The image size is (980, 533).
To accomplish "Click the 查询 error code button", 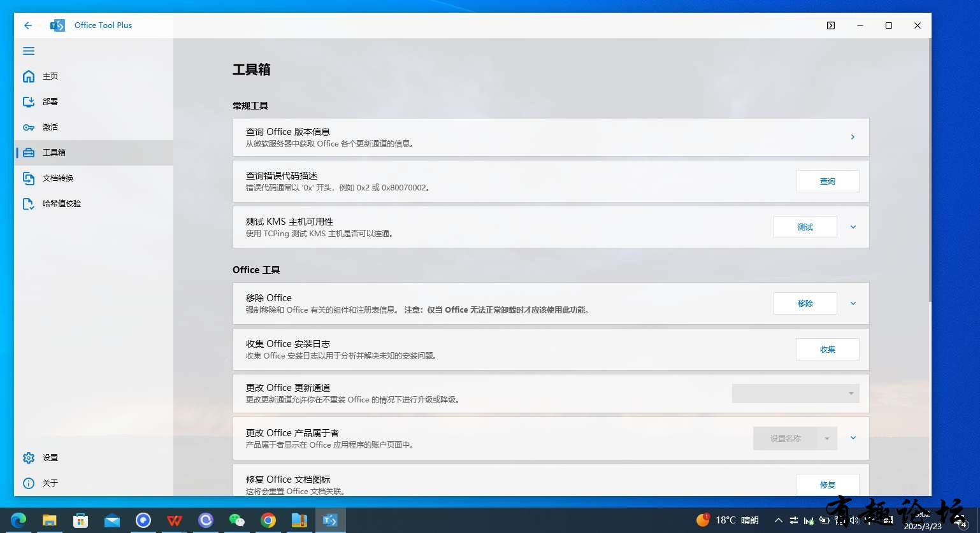I will point(828,181).
